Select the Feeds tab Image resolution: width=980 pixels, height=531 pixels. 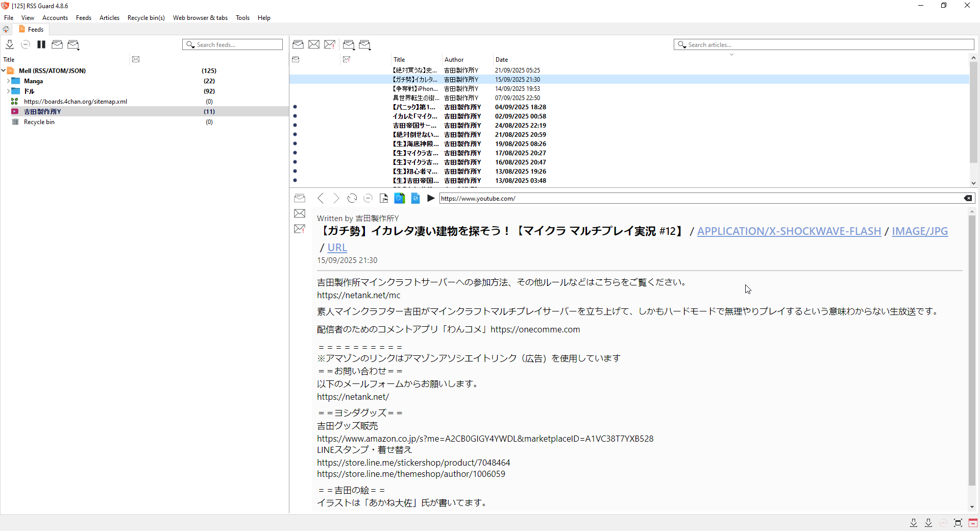(x=31, y=29)
